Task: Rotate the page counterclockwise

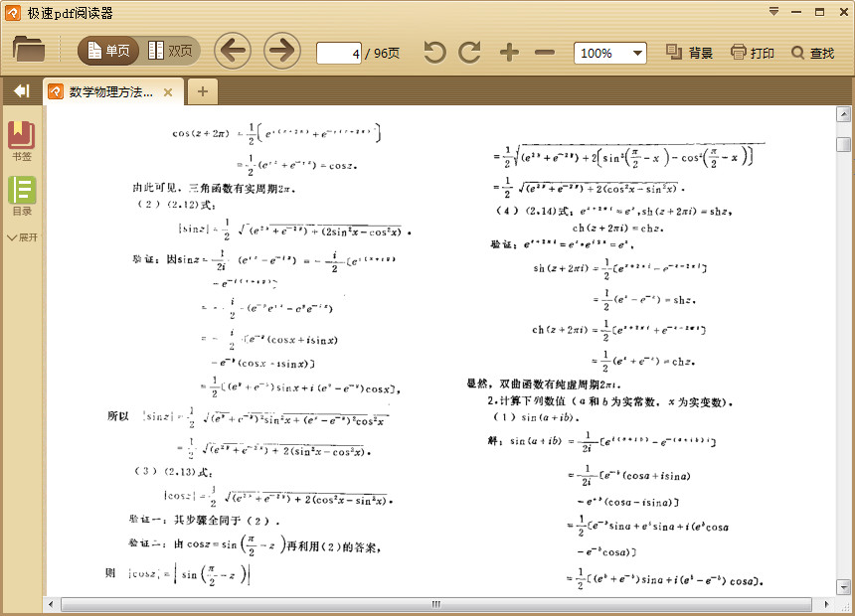Action: pos(434,53)
